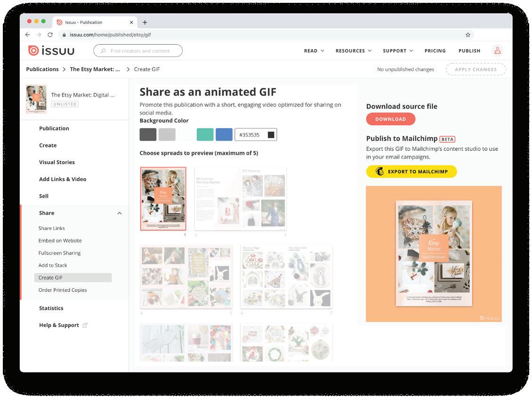Select the bottom-right embroidery spread
The width and height of the screenshot is (532, 398).
click(286, 343)
